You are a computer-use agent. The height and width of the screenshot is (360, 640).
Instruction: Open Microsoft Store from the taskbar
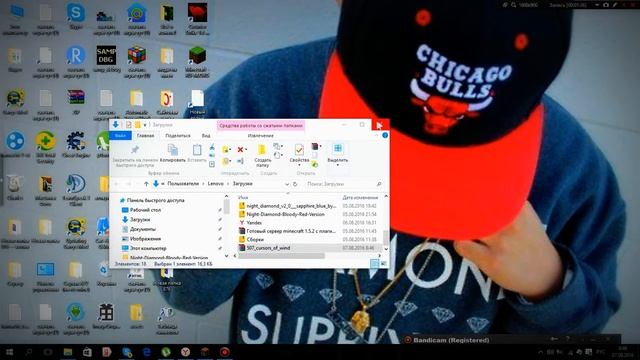87,352
